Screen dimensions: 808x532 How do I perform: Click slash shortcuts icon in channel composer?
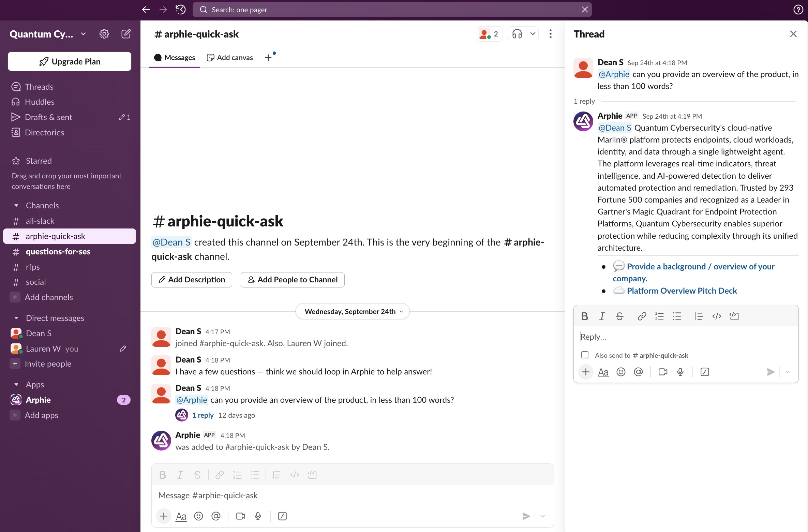click(x=282, y=516)
